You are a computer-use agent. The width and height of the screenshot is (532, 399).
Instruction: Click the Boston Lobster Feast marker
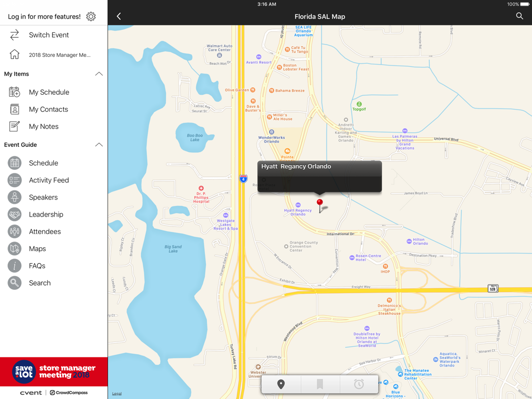click(279, 67)
